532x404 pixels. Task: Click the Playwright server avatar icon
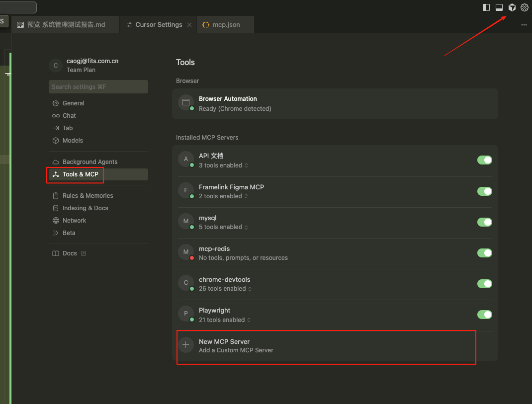click(x=185, y=314)
